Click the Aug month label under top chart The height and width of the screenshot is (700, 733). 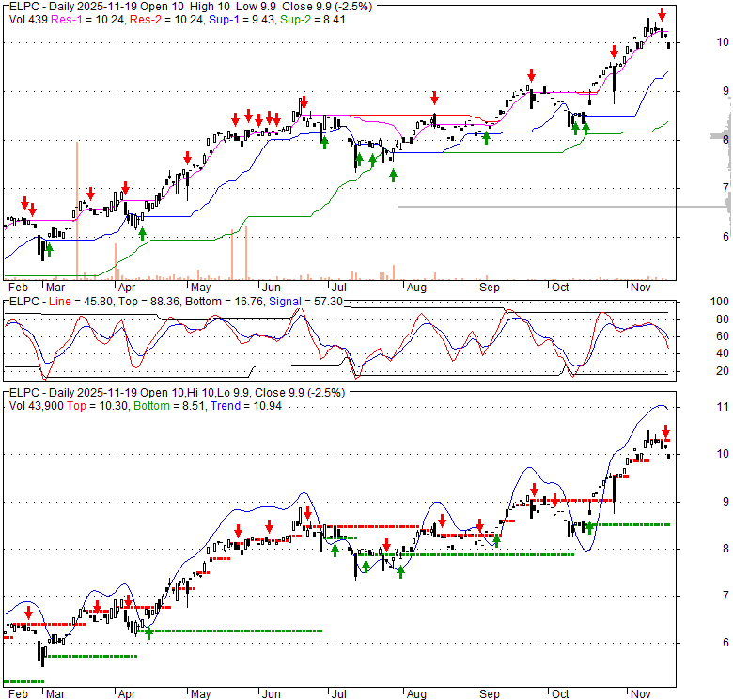click(x=417, y=287)
